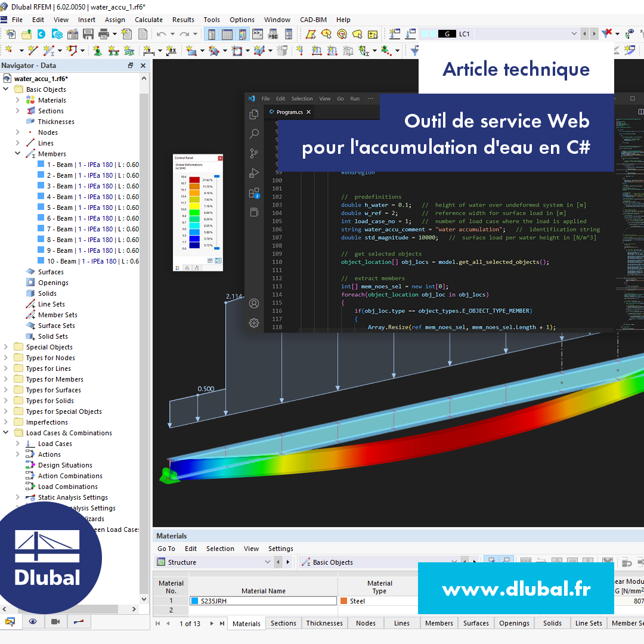Viewport: 644px width, 644px height.
Task: Switch to the Nodes table tab
Action: click(366, 623)
